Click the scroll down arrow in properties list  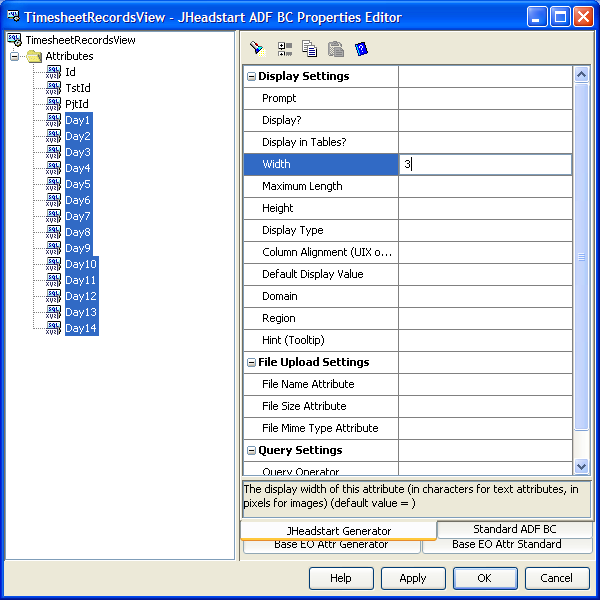582,467
